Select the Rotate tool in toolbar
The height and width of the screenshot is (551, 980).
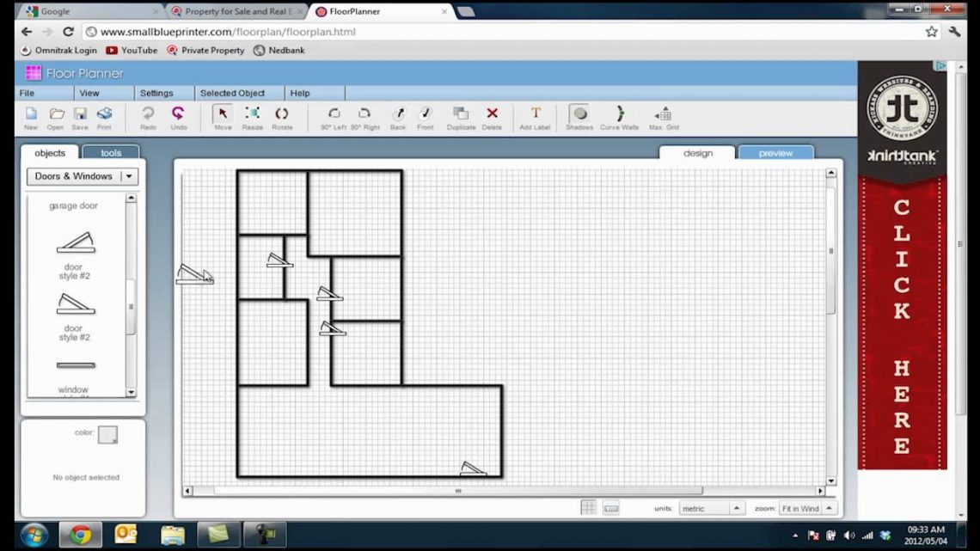pos(281,116)
